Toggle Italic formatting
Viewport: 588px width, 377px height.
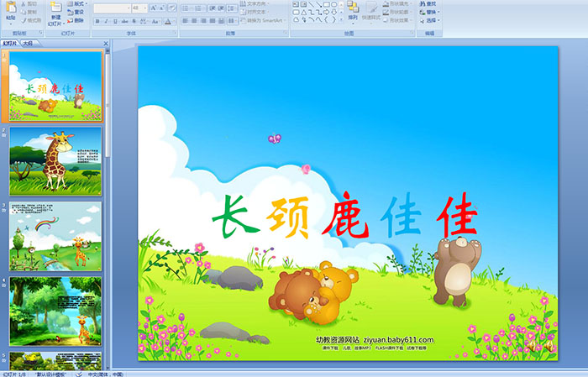[106, 21]
